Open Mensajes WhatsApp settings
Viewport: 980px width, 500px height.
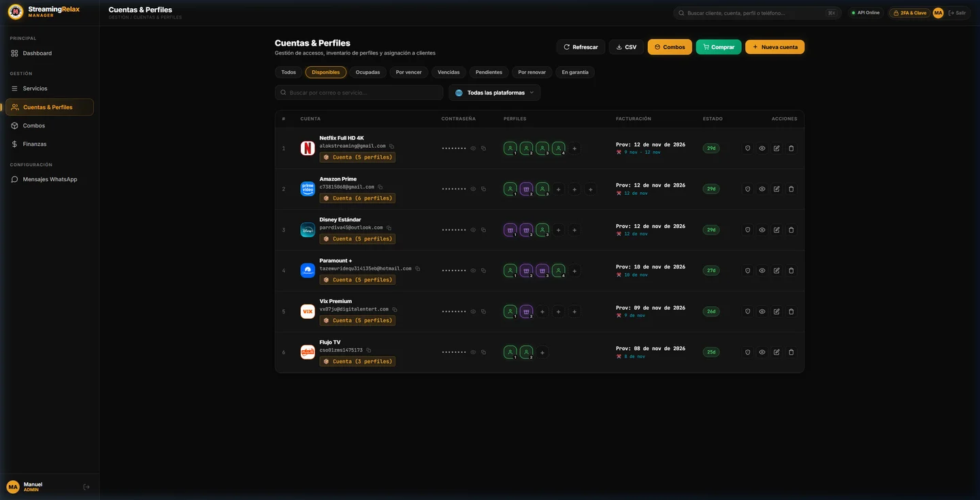(x=49, y=179)
